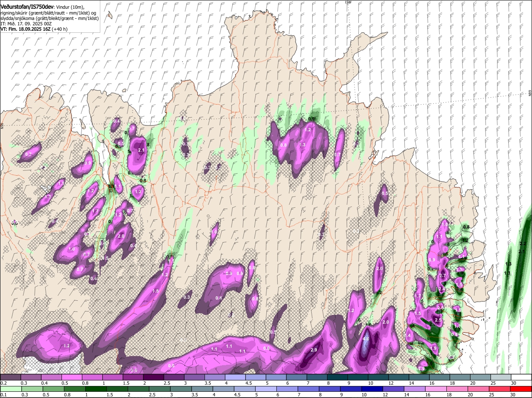Select the VT valid time line in header
This screenshot has height=398, width=532.
coord(34,29)
